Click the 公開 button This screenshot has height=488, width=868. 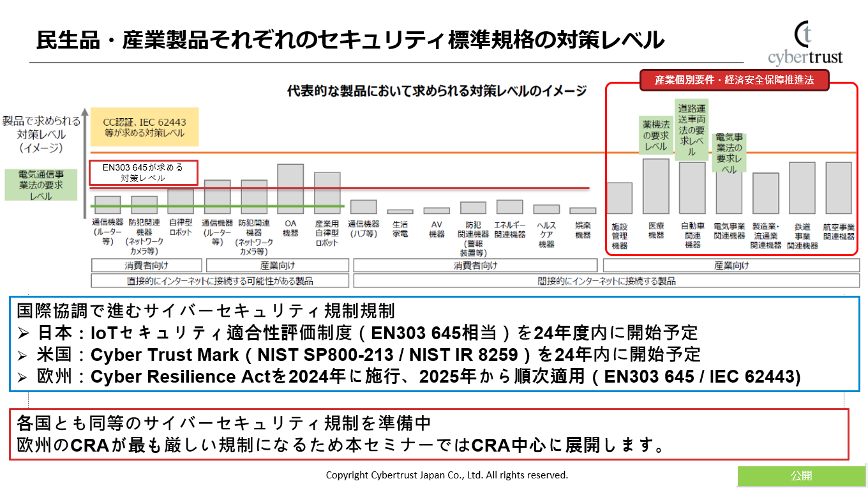pyautogui.click(x=803, y=475)
